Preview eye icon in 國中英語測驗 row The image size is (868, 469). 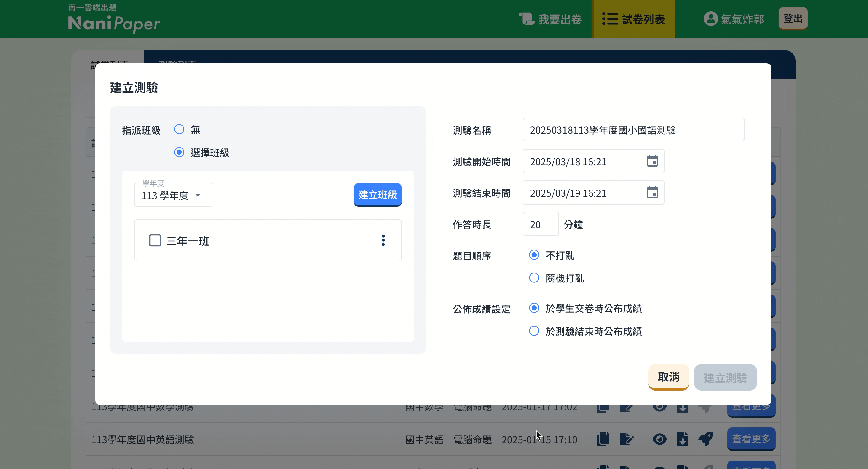[x=659, y=439]
